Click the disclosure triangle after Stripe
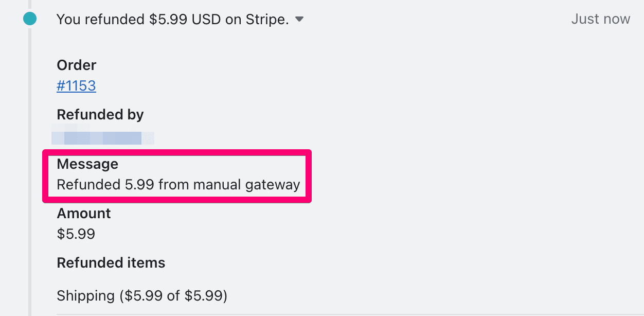This screenshot has width=644, height=316. pos(299,20)
